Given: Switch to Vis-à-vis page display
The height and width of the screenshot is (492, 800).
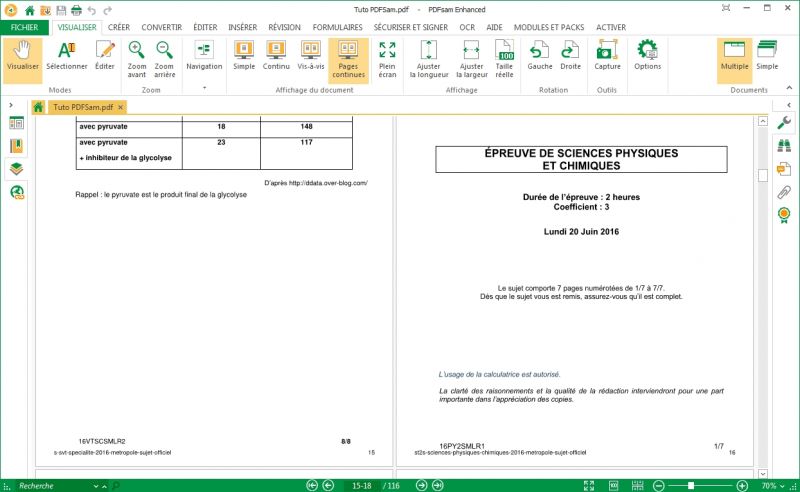Looking at the screenshot, I should pyautogui.click(x=311, y=56).
